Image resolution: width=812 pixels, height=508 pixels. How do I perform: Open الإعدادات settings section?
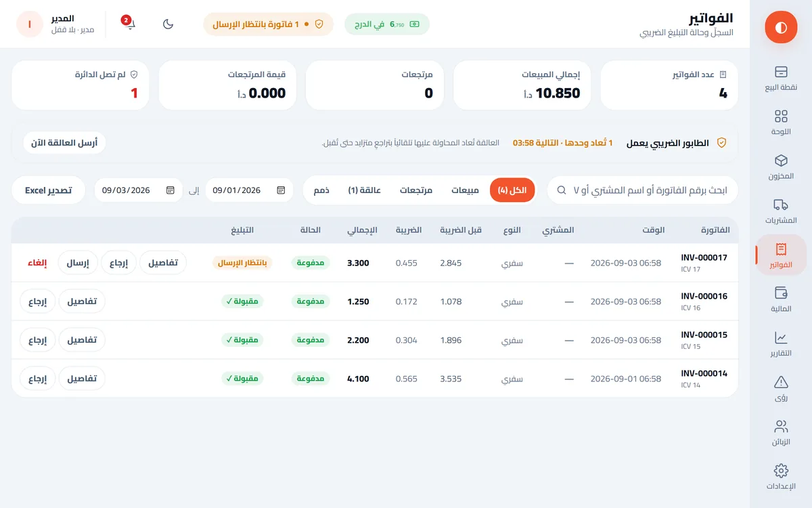(x=781, y=477)
